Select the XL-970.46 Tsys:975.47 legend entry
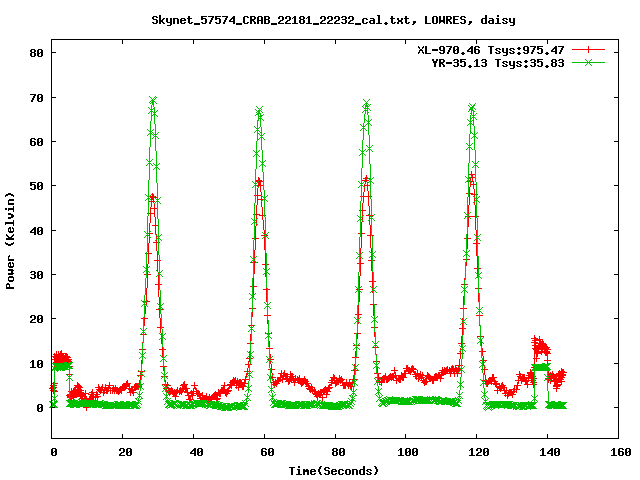Viewport: 640px width, 480px height. (x=491, y=50)
